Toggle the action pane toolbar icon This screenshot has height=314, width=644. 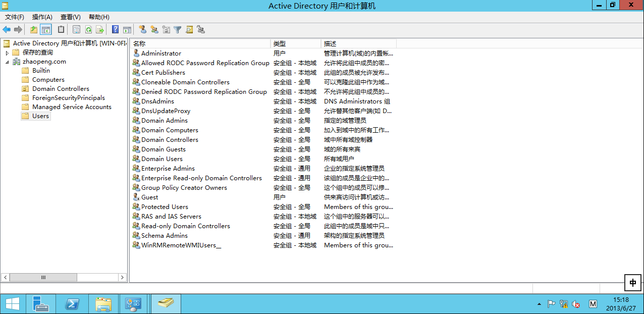[127, 30]
